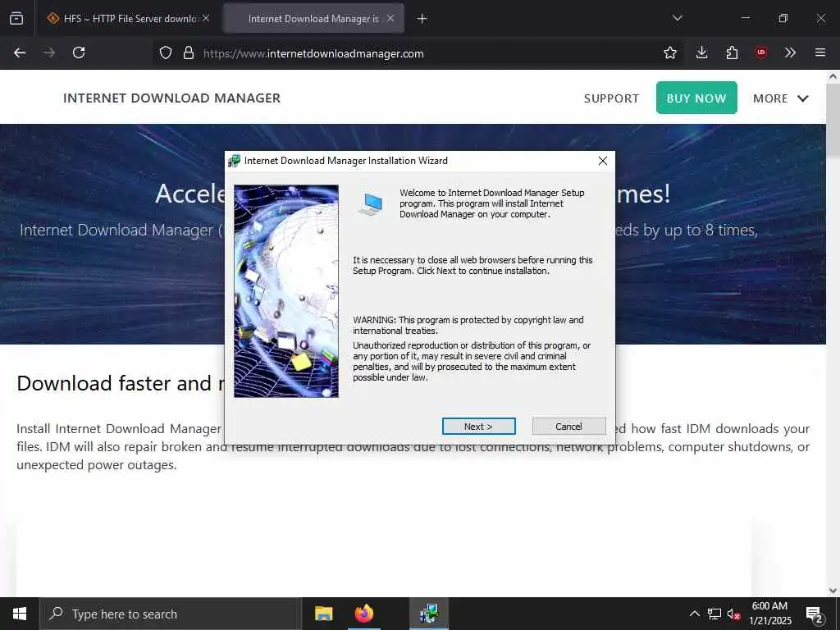Close the HFS HTTP File Server tab
This screenshot has width=840, height=630.
[x=206, y=18]
